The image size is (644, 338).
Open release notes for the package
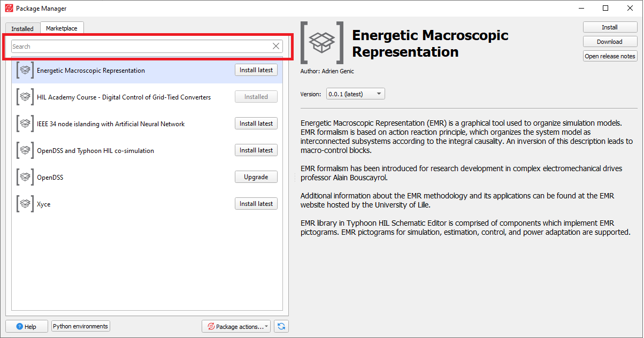tap(610, 56)
